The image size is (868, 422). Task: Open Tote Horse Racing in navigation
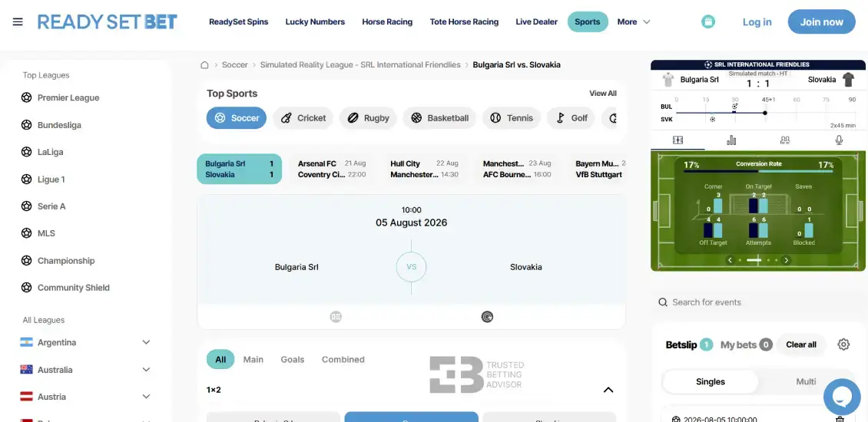pos(464,22)
